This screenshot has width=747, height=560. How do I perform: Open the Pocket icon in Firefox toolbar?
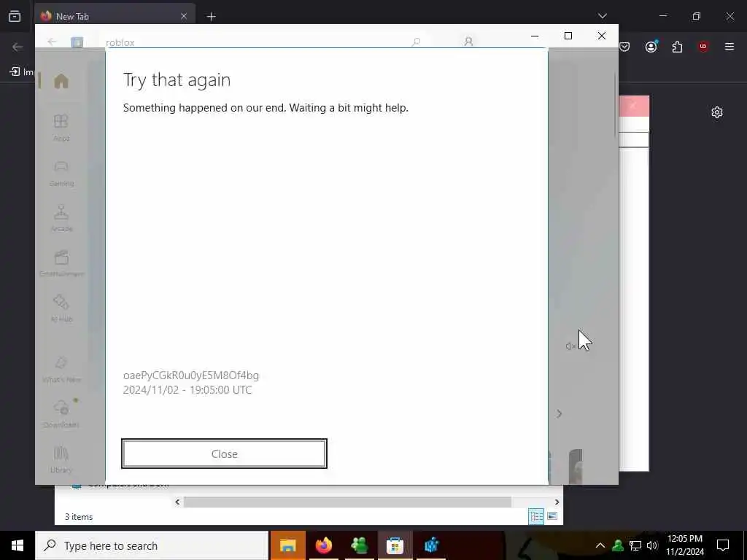624,47
